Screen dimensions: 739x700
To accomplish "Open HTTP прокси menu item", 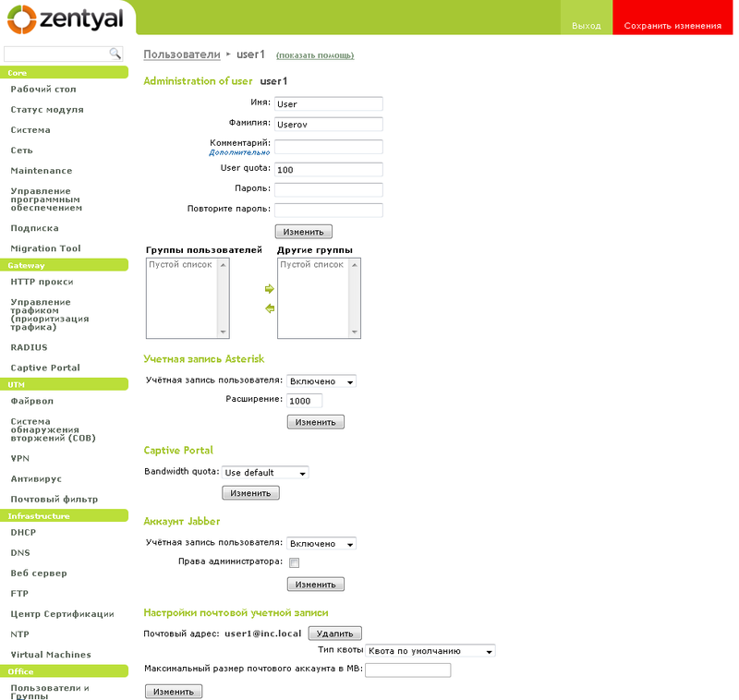I will [42, 282].
